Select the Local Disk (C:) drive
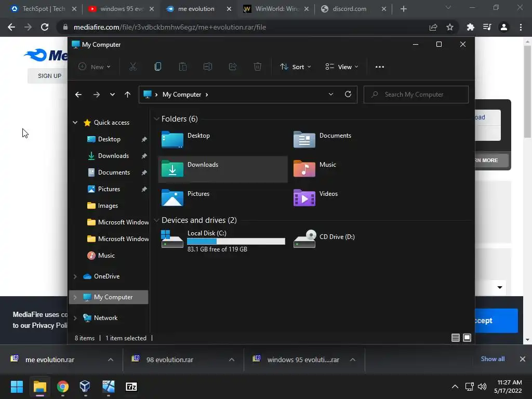The height and width of the screenshot is (399, 532). [223, 241]
